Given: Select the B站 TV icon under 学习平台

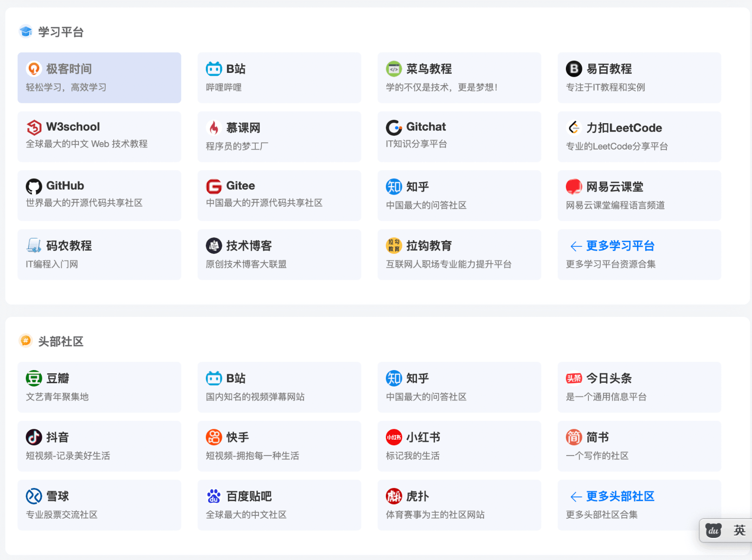Looking at the screenshot, I should click(x=214, y=68).
